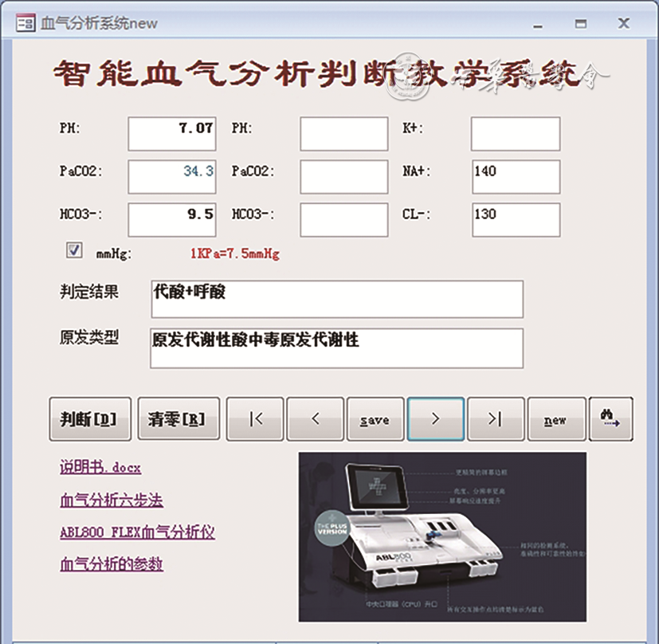Jump to the last record

[495, 419]
